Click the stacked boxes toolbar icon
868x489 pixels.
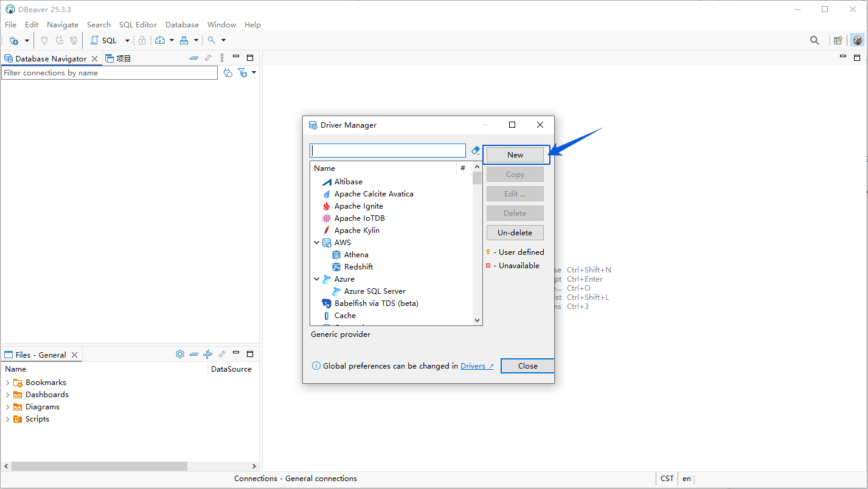pyautogui.click(x=184, y=40)
